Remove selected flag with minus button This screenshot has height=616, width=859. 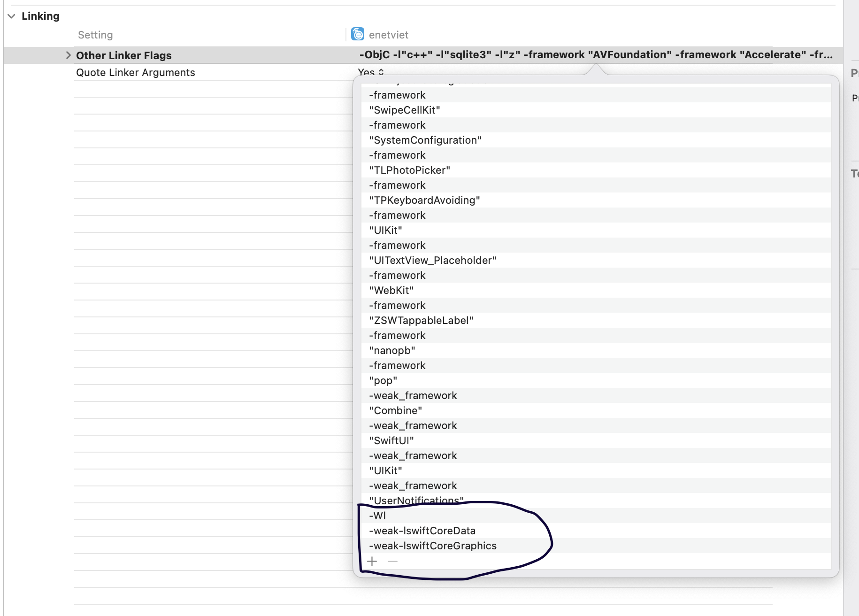click(393, 562)
